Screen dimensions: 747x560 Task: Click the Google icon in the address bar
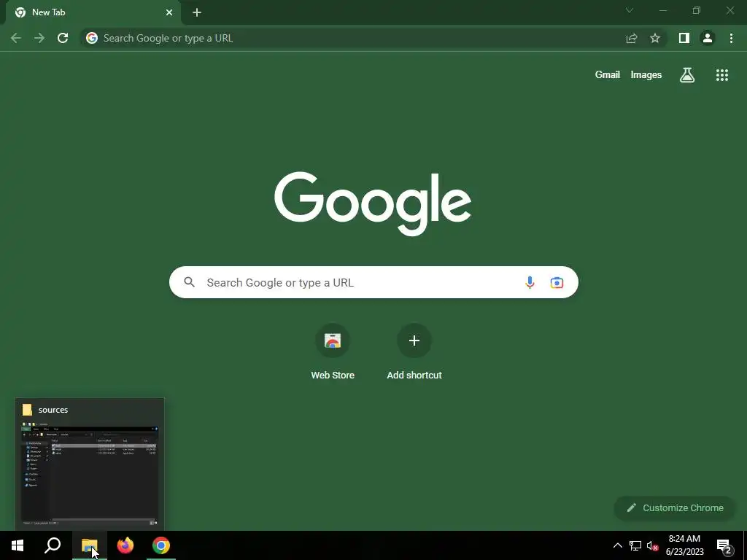[92, 38]
